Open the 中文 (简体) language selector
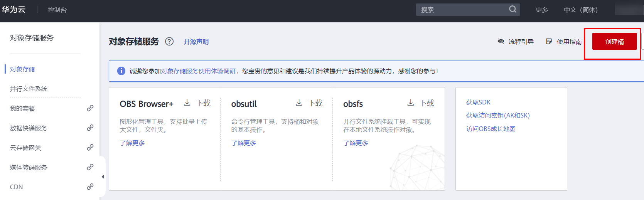The height and width of the screenshot is (200, 644). [581, 10]
